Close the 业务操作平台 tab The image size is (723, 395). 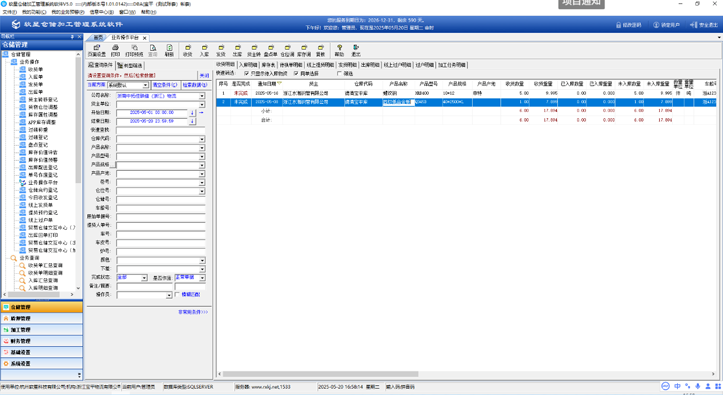pyautogui.click(x=145, y=38)
